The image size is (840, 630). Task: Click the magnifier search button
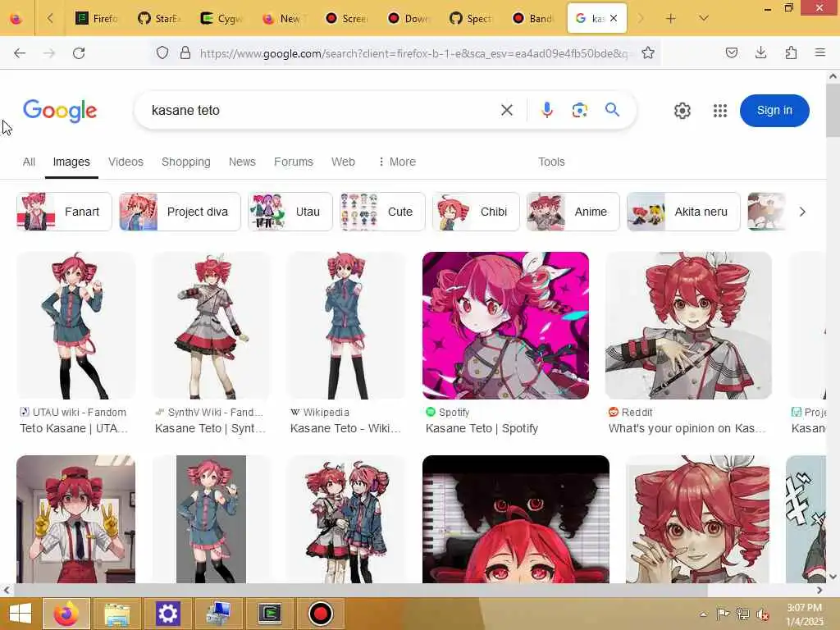612,110
